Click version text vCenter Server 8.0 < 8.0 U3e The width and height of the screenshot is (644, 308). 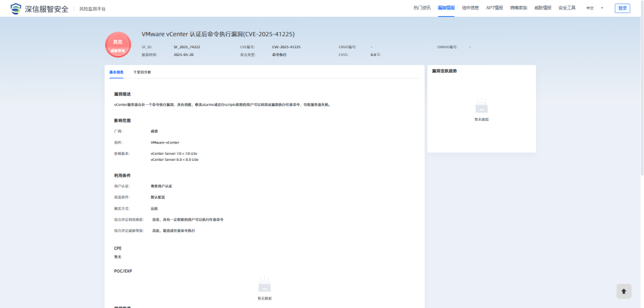(x=175, y=159)
